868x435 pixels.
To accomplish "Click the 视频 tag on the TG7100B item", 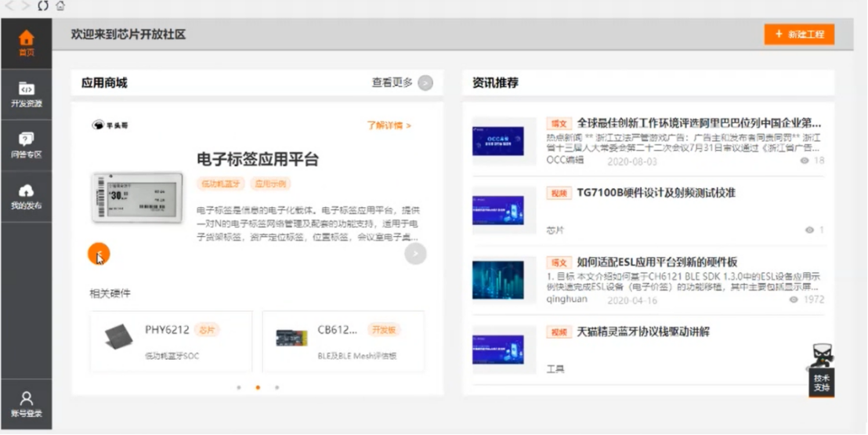I will (x=559, y=193).
